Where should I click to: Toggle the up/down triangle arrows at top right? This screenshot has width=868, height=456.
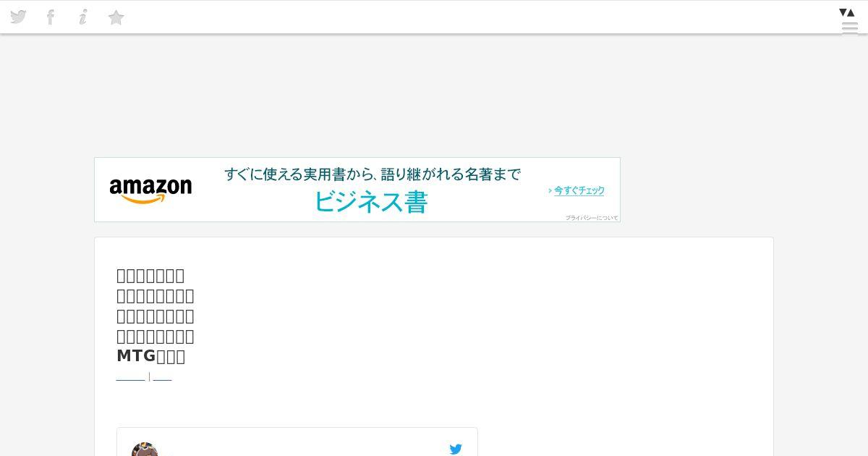[x=847, y=12]
